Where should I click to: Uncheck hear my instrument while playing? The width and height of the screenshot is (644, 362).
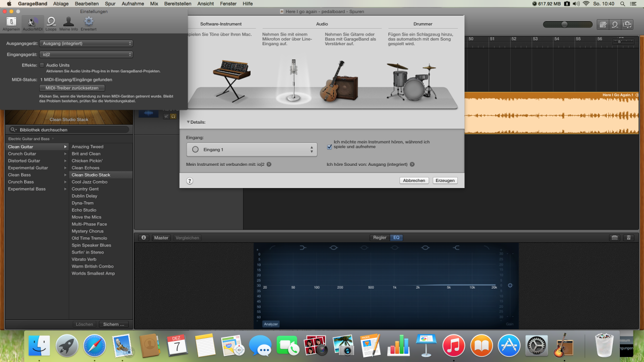[330, 147]
